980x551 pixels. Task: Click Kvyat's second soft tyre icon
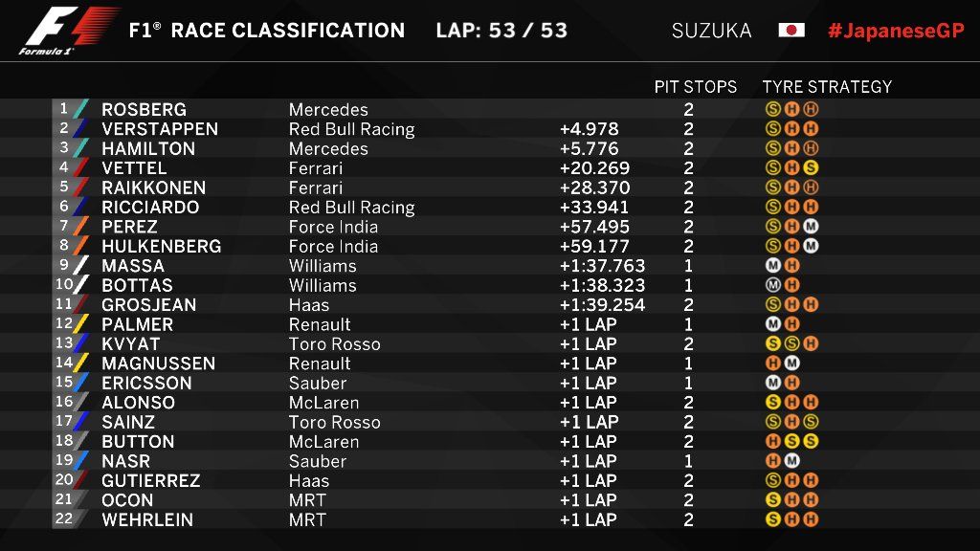[x=791, y=343]
